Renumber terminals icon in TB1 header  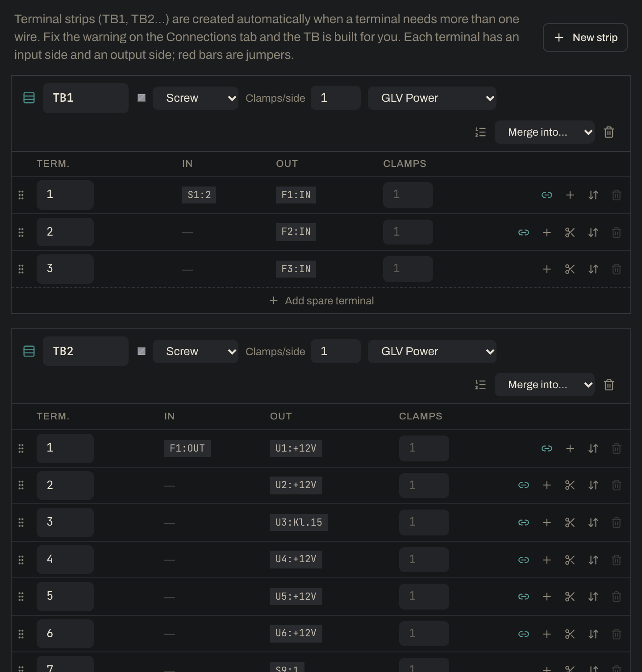(480, 132)
